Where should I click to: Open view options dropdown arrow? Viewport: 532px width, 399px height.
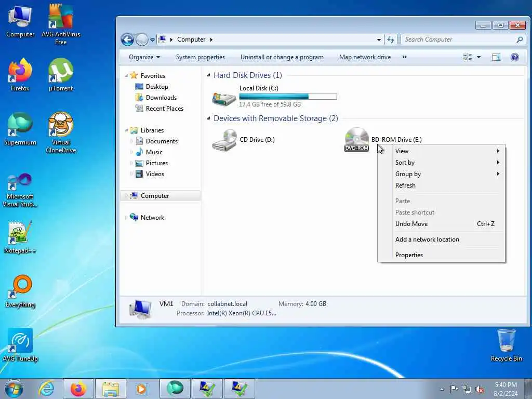(478, 57)
